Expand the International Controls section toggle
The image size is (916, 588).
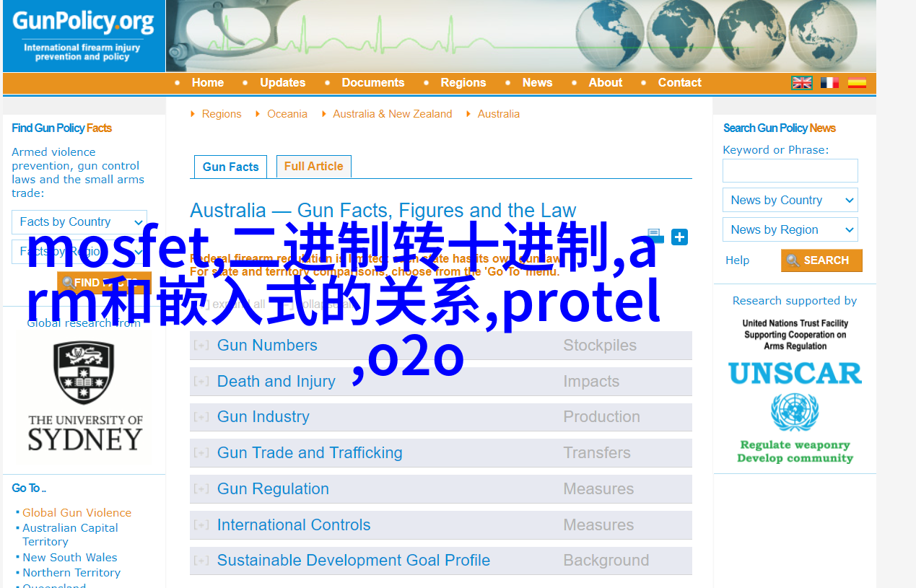point(201,525)
